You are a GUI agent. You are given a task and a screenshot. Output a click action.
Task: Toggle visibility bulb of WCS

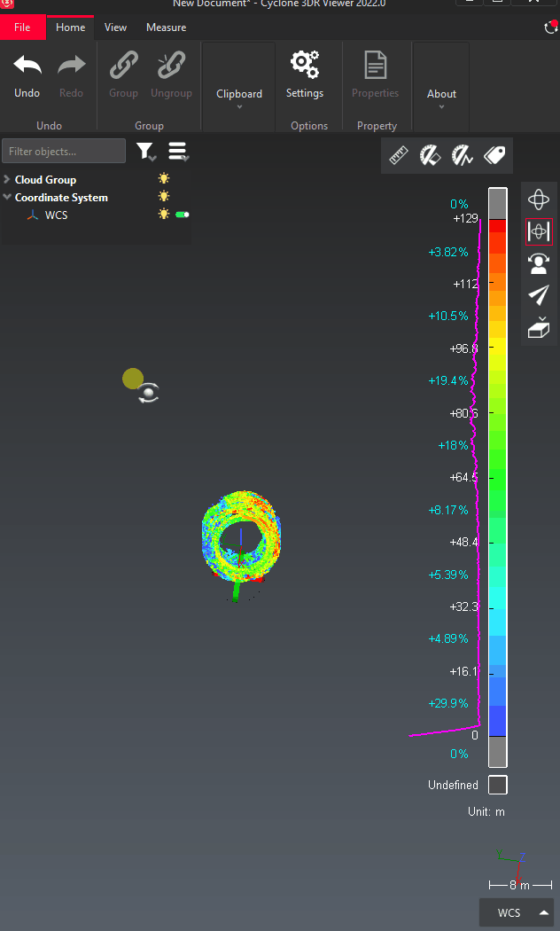(x=164, y=215)
